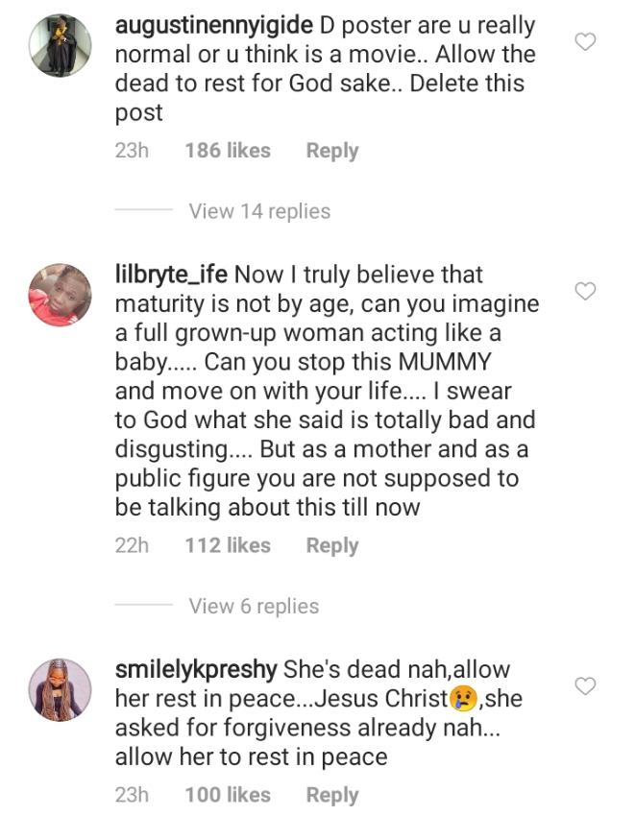This screenshot has height=840, width=635.
Task: Open lilbryte_ife username link
Action: (x=171, y=275)
